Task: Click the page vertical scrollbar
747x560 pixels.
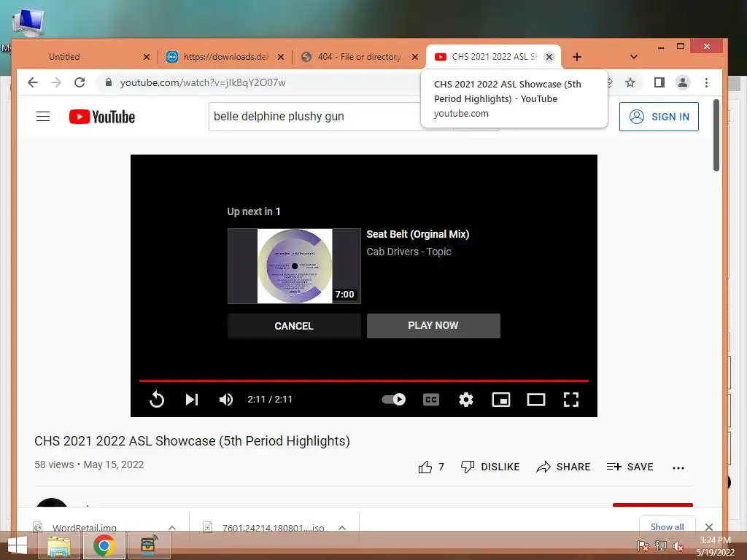Action: [x=716, y=135]
